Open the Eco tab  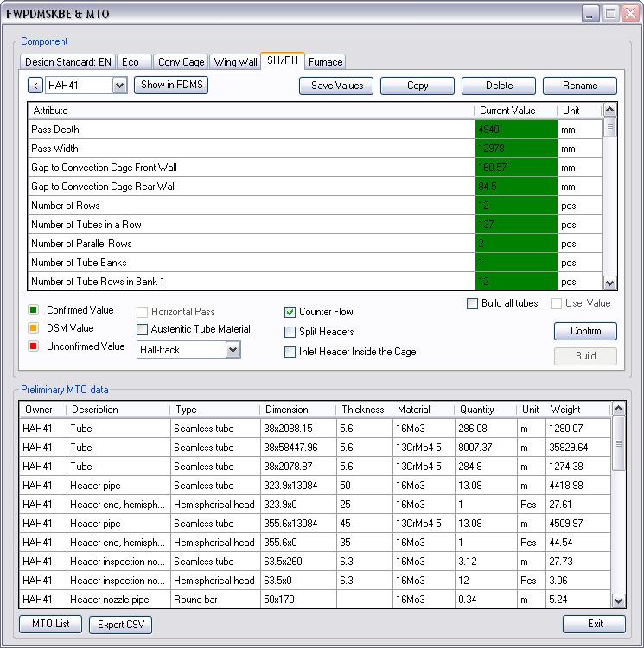[x=134, y=62]
